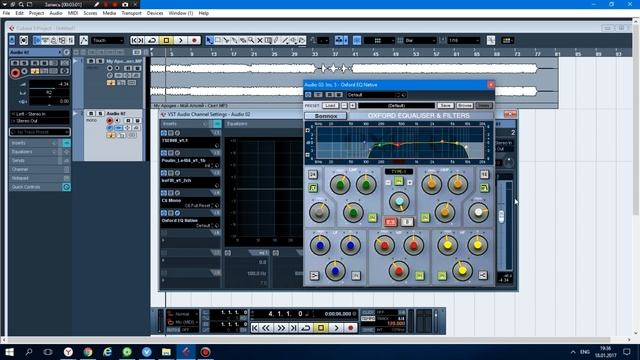The width and height of the screenshot is (640, 360).
Task: Open the Touch automation mode dropdown
Action: coord(107,40)
